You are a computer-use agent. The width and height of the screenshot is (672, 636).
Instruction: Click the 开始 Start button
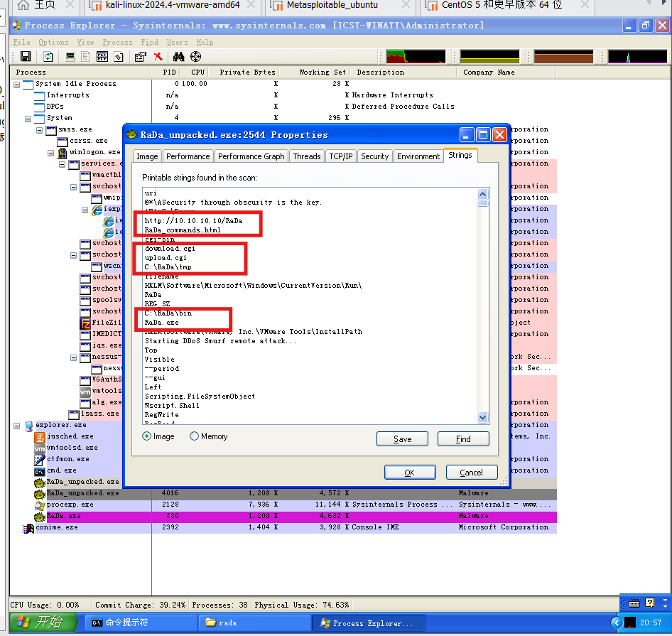[x=43, y=622]
